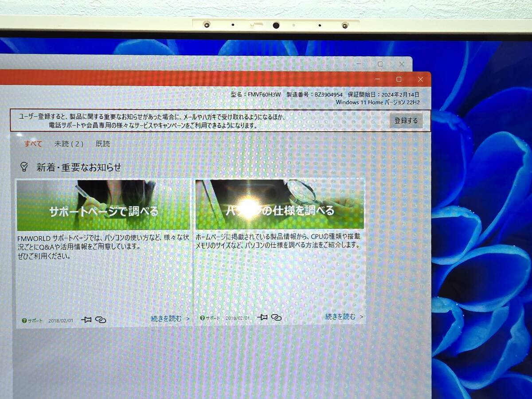Click 続きを読む on the support page card
The image size is (532, 399).
point(170,318)
